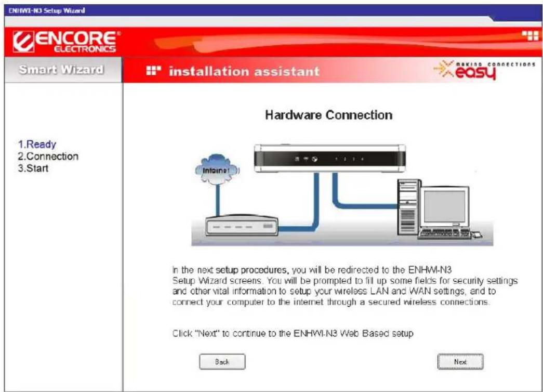Click the Hardware Connection heading
Image resolution: width=543 pixels, height=392 pixels.
[x=328, y=115]
